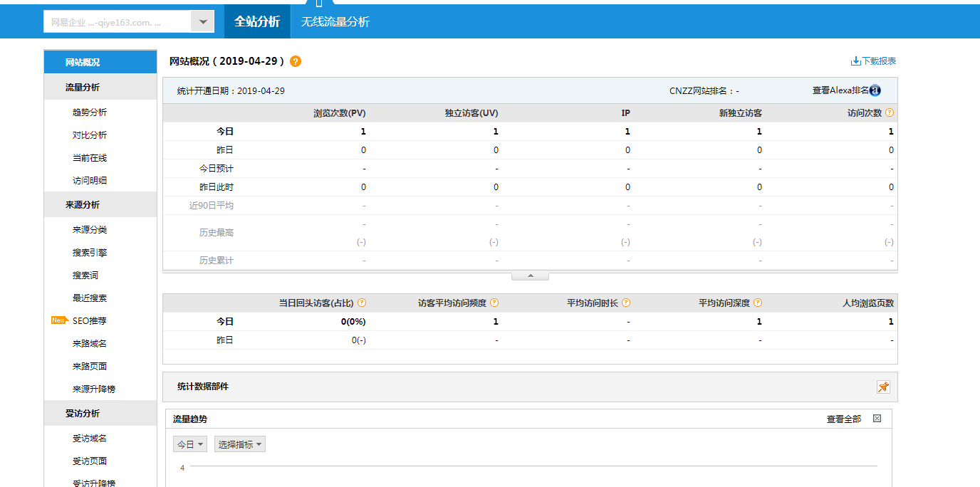Open 访问明细 in the sidebar

(x=90, y=181)
